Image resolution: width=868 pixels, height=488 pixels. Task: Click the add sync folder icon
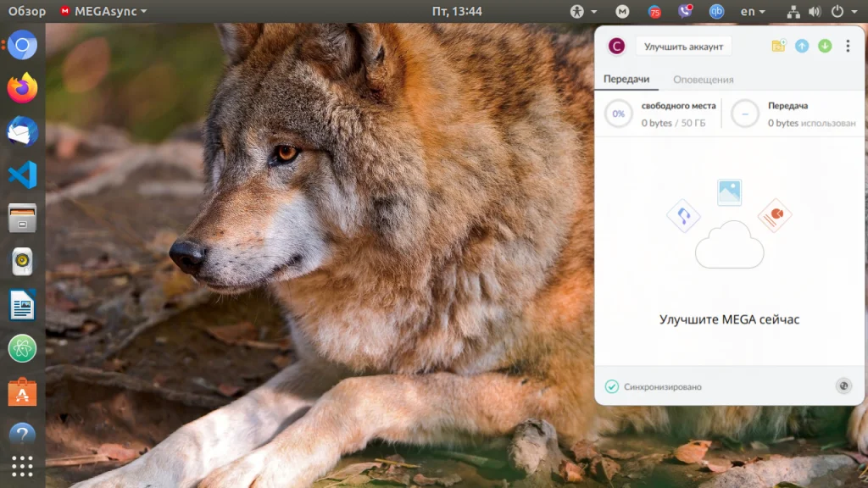[x=778, y=46]
